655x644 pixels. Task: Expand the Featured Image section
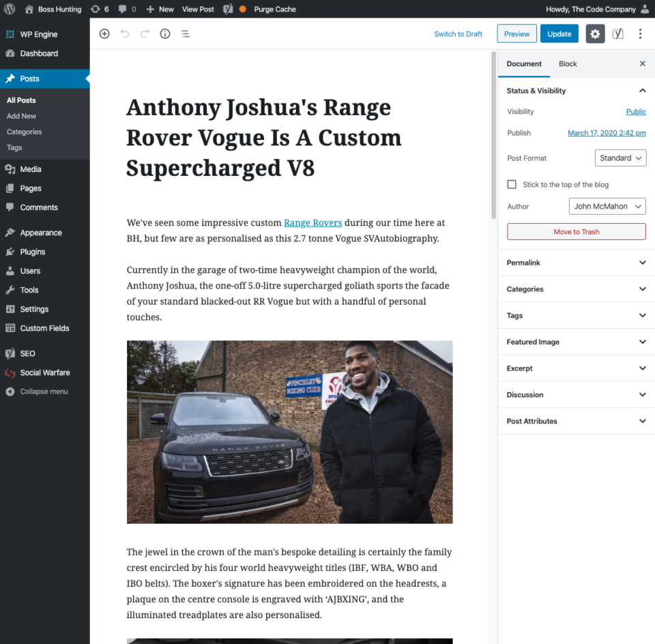pyautogui.click(x=577, y=342)
